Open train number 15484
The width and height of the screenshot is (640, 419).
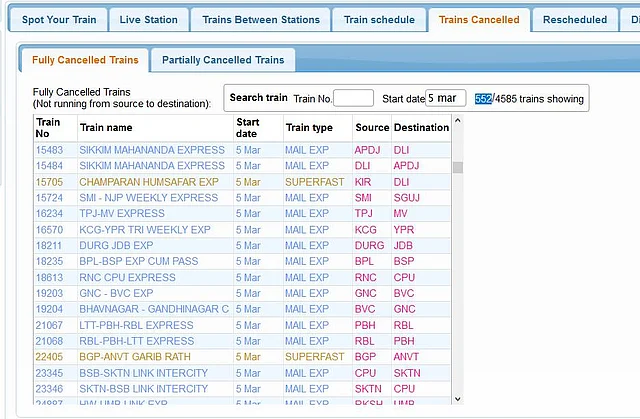49,166
